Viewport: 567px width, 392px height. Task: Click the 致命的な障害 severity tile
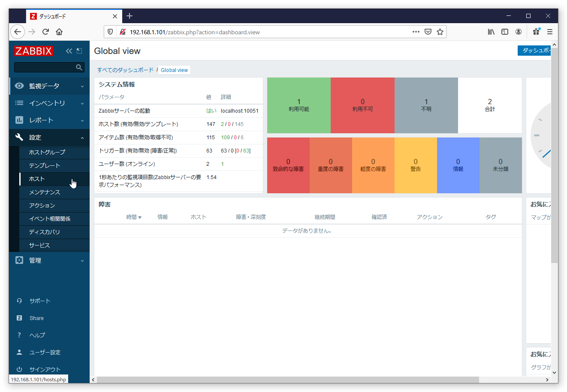pos(288,165)
